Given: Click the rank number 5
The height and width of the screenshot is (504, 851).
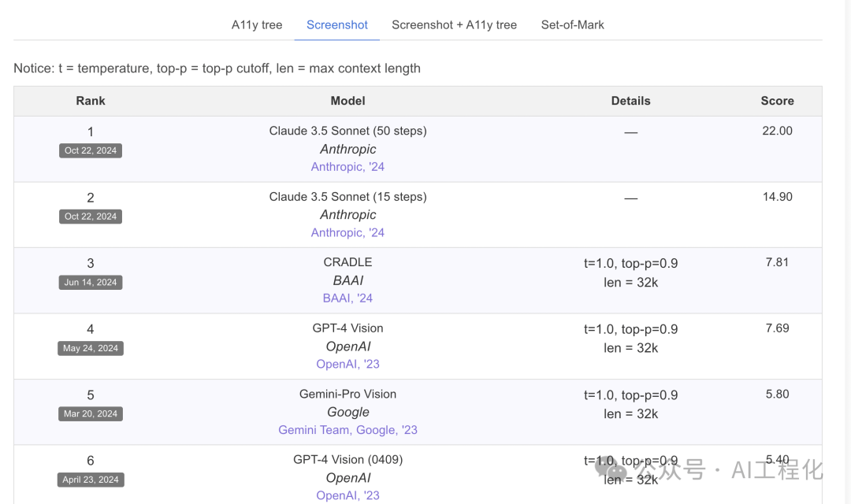Looking at the screenshot, I should [x=91, y=395].
